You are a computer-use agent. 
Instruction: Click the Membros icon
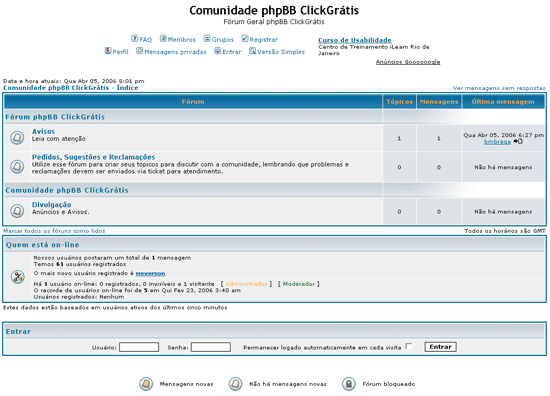click(163, 38)
